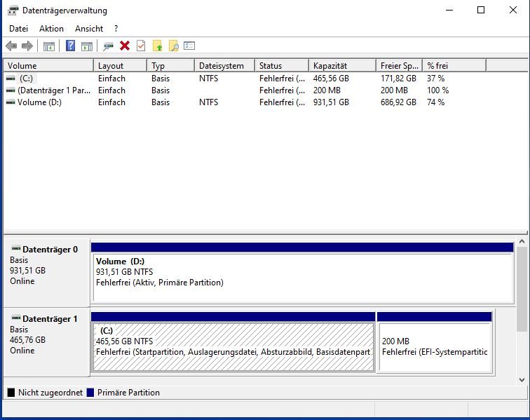Open Properties icon with red checkmark

click(x=141, y=46)
